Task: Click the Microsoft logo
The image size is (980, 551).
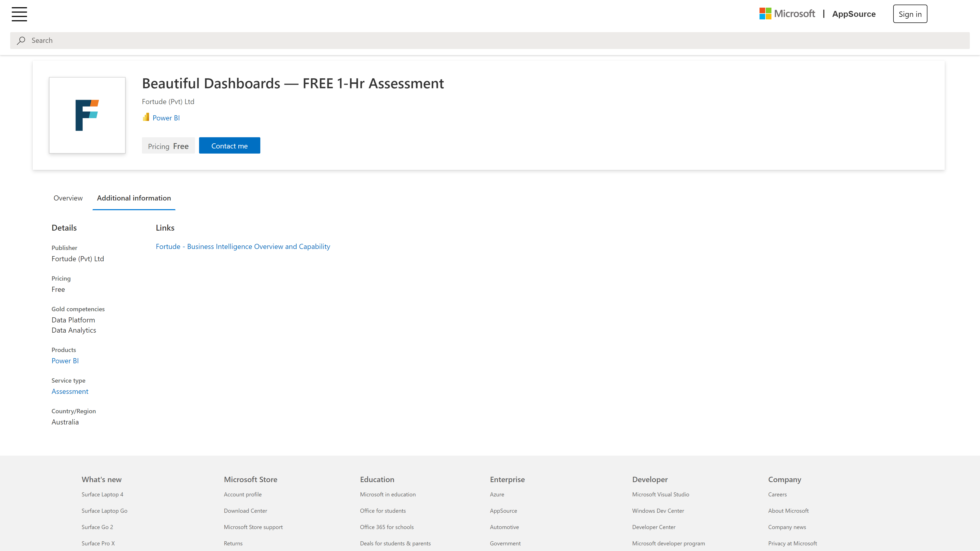Action: click(787, 14)
